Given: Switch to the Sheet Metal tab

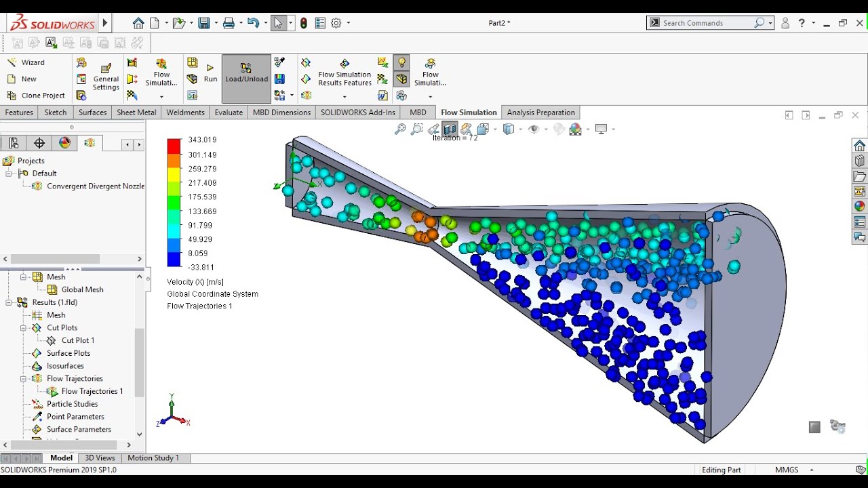Looking at the screenshot, I should [x=136, y=113].
